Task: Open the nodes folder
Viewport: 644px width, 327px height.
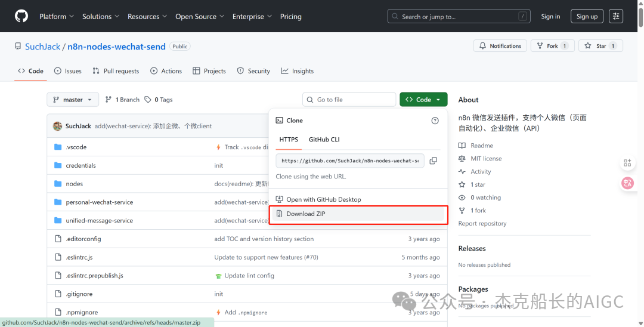Action: click(75, 184)
